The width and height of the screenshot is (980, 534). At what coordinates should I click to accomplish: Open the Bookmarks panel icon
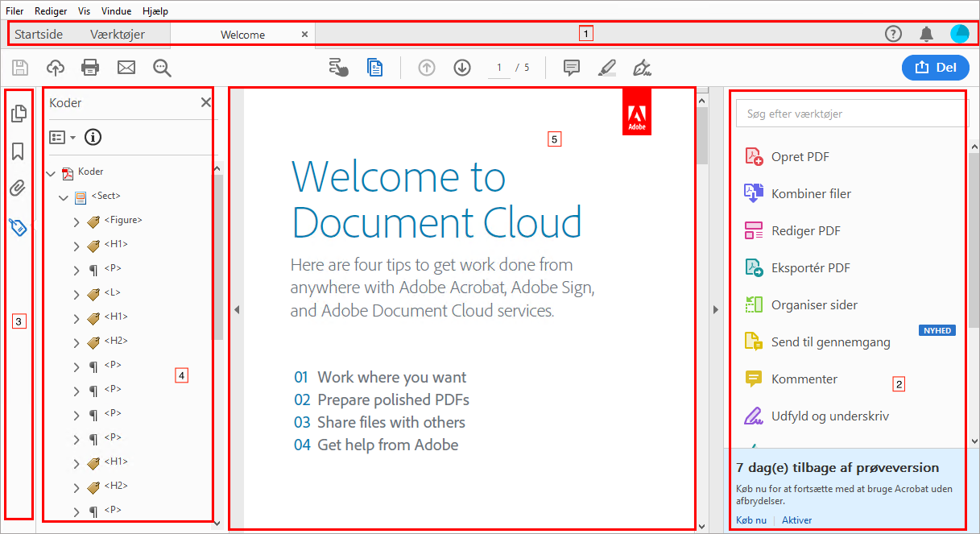pyautogui.click(x=18, y=151)
